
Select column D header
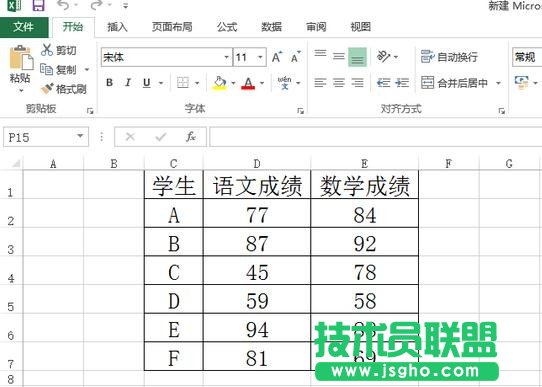257,163
